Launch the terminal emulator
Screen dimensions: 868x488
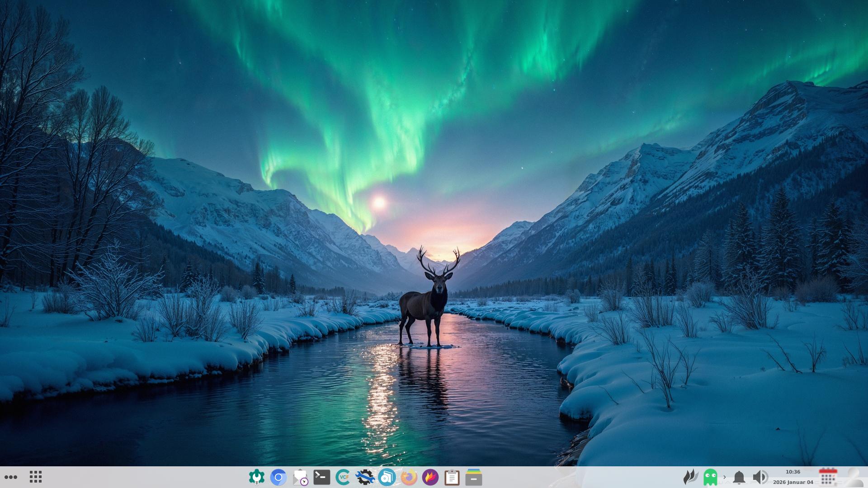(x=321, y=477)
